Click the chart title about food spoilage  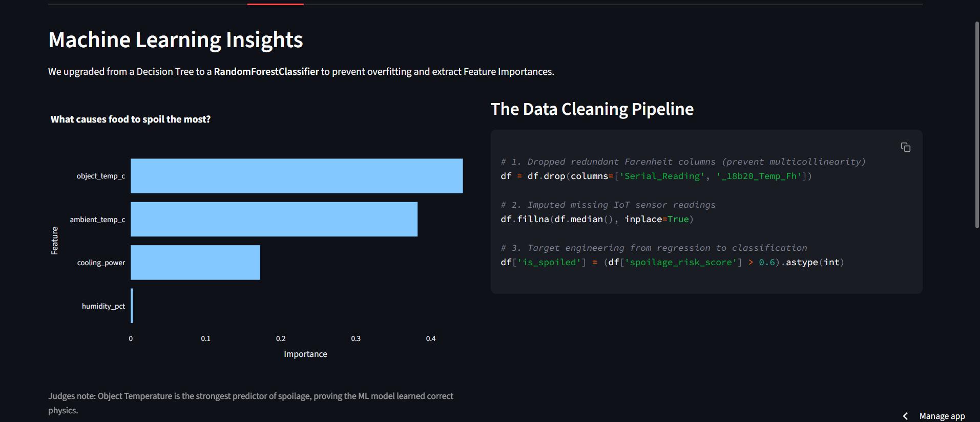coord(130,119)
